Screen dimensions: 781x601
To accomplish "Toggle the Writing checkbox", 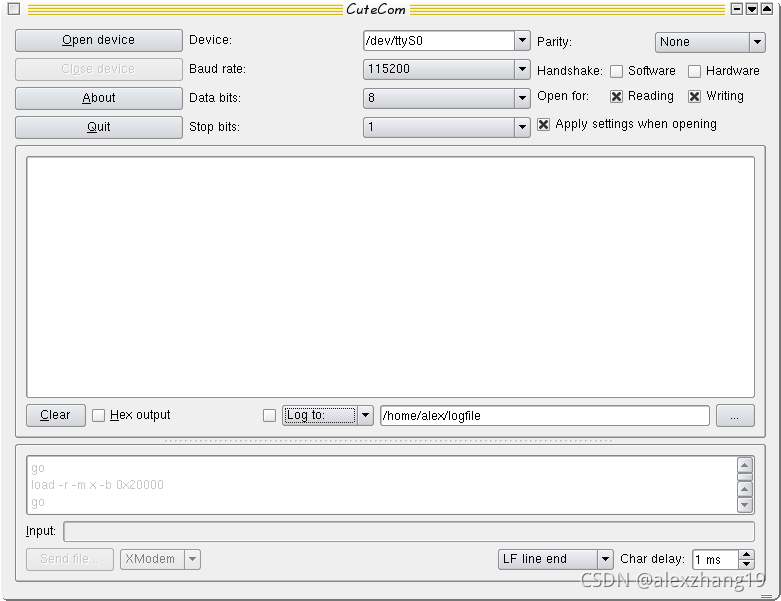I will [694, 97].
